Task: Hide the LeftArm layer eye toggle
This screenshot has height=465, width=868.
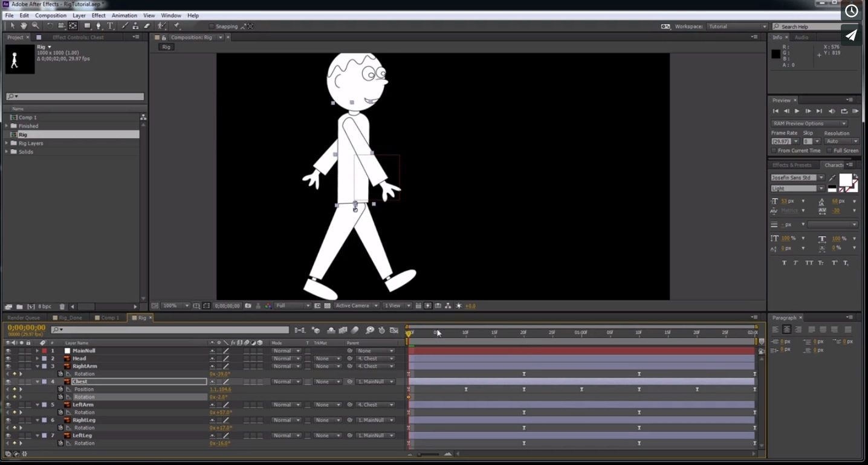Action: click(x=8, y=405)
